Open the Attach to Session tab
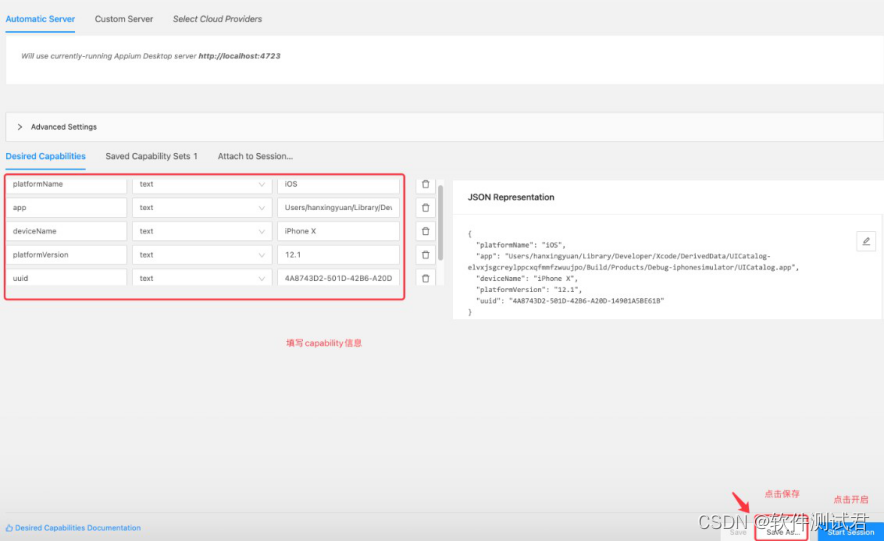 pyautogui.click(x=255, y=156)
